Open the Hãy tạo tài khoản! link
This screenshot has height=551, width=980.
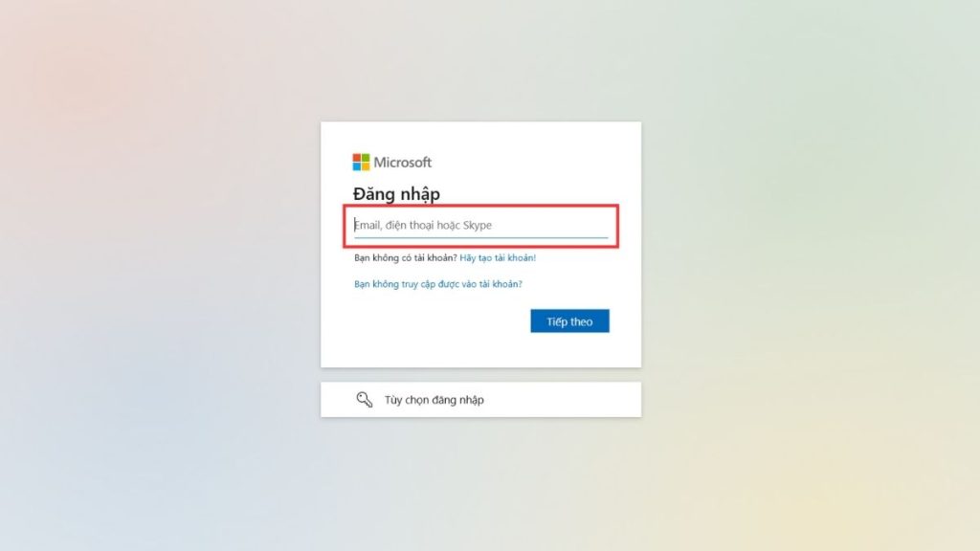click(498, 257)
